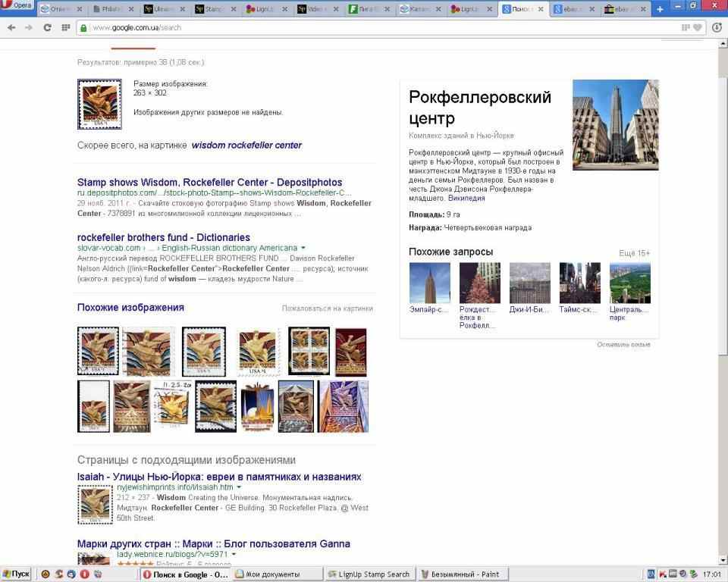Image resolution: width=728 pixels, height=582 pixels.
Task: Expand dropdown arrow next to nyjewishimprints.info URL
Action: (239, 487)
